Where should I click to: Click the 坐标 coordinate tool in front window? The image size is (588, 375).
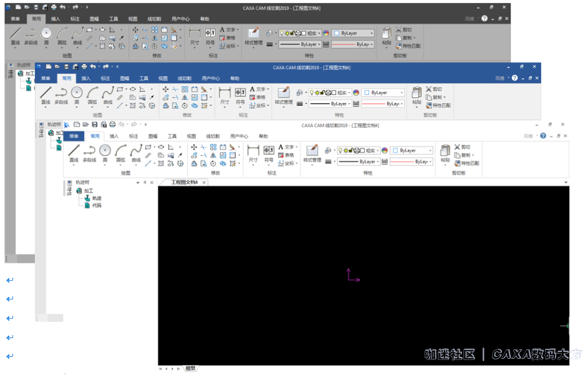pos(287,163)
